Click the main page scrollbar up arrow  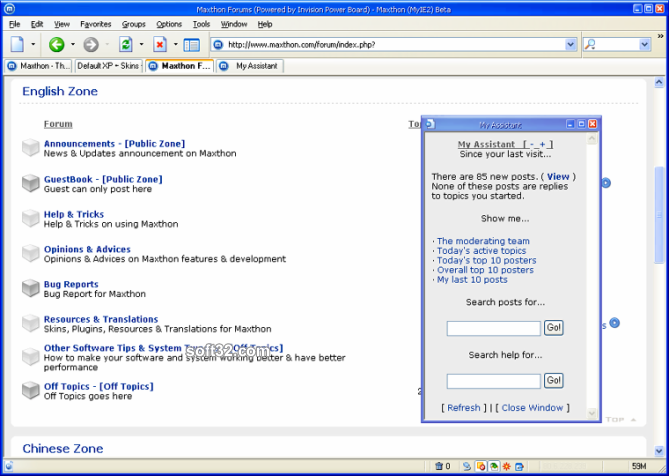click(659, 82)
